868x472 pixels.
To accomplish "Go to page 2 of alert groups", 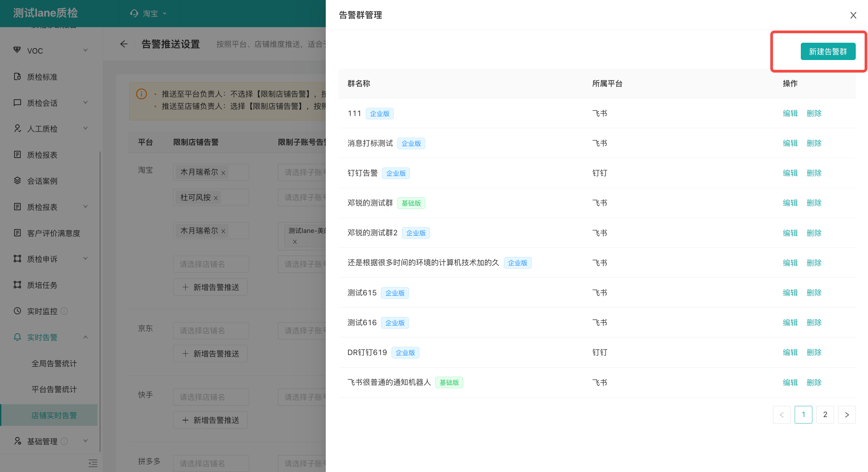I will (825, 415).
